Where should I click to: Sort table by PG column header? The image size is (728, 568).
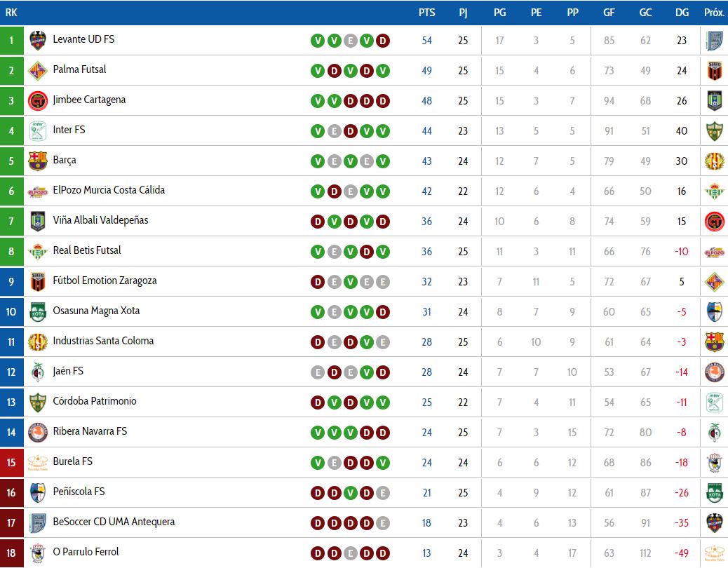click(x=499, y=13)
